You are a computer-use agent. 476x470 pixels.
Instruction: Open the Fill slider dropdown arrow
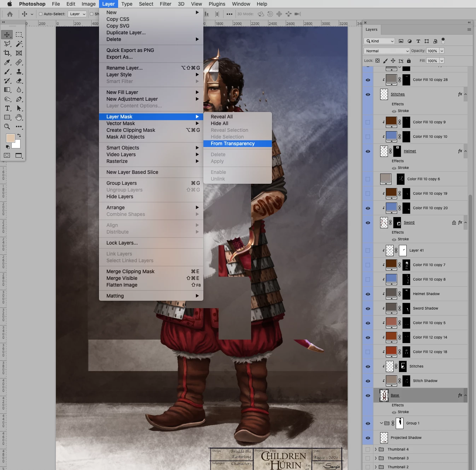point(442,61)
